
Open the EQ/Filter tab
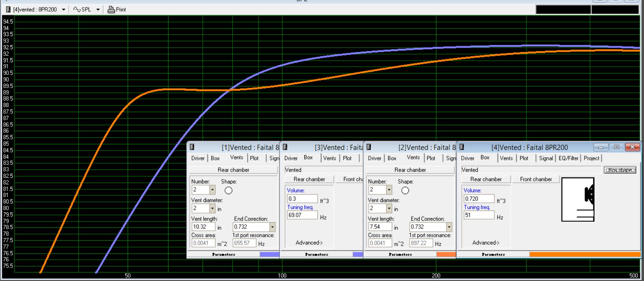(568, 158)
